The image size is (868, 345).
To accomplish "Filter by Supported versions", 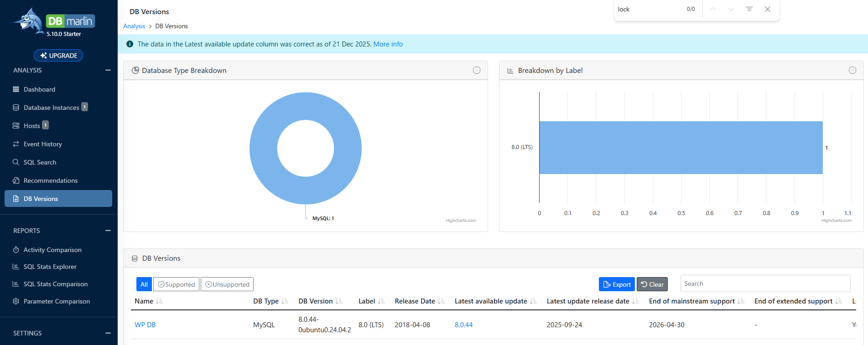I will (176, 284).
